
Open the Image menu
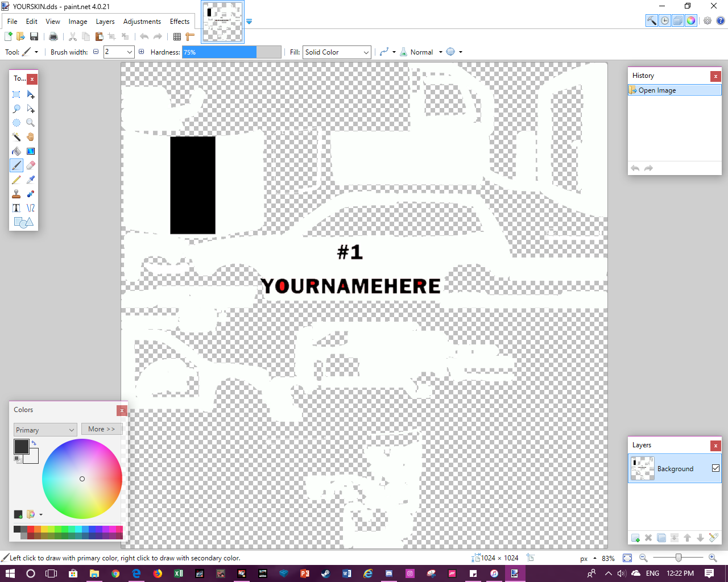pyautogui.click(x=78, y=22)
